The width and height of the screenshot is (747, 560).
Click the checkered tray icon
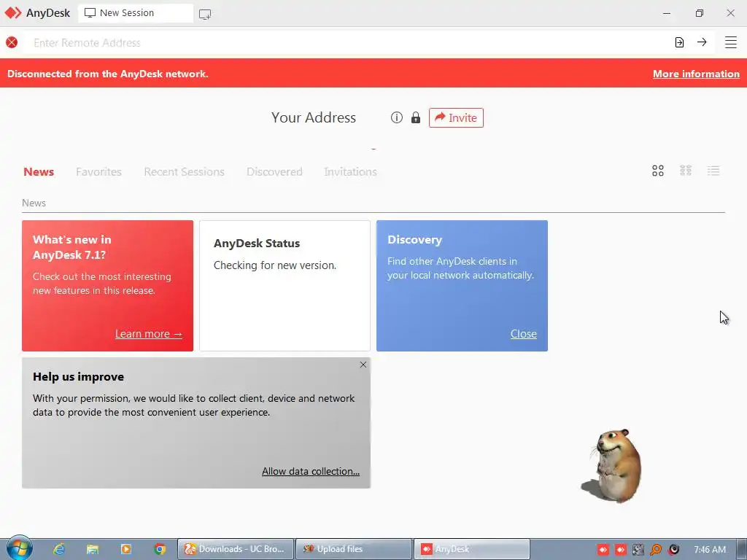point(638,550)
